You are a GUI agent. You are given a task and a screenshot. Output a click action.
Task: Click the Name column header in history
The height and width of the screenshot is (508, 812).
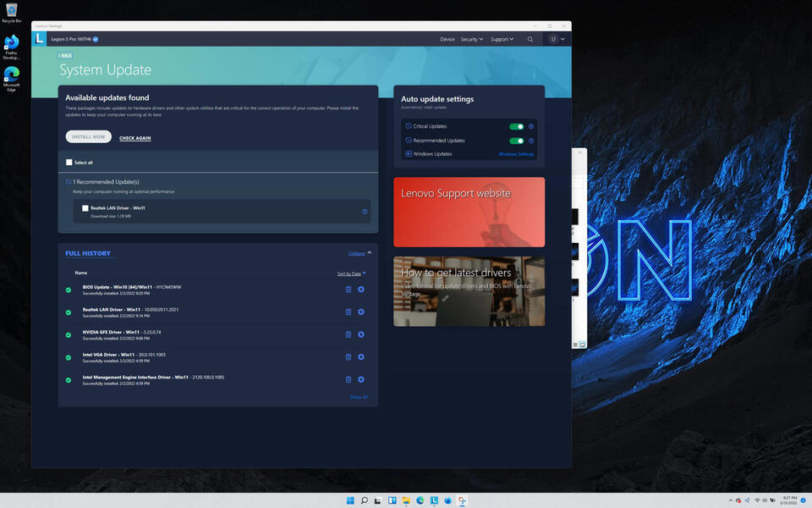[81, 273]
